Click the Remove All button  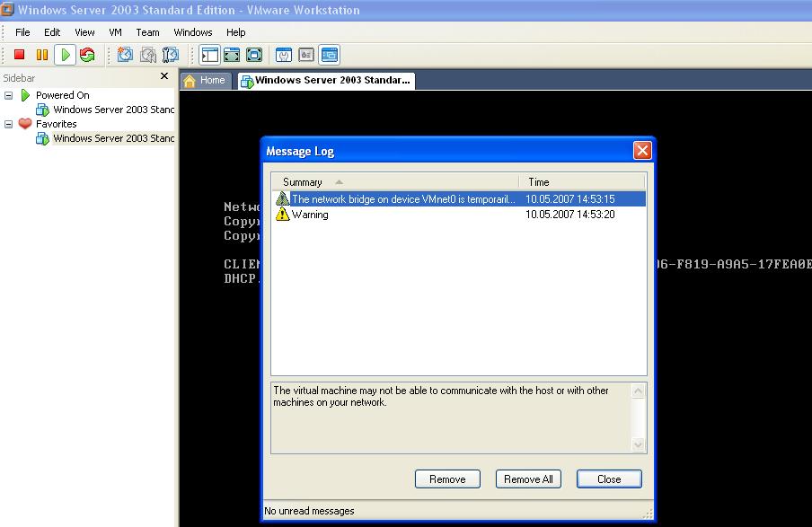click(528, 479)
